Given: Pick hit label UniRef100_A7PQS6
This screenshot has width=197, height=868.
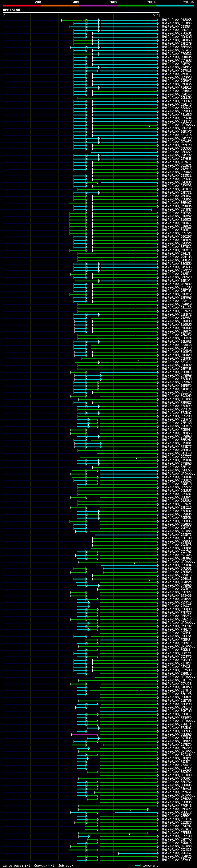Looking at the screenshot, I should tap(177, 433).
